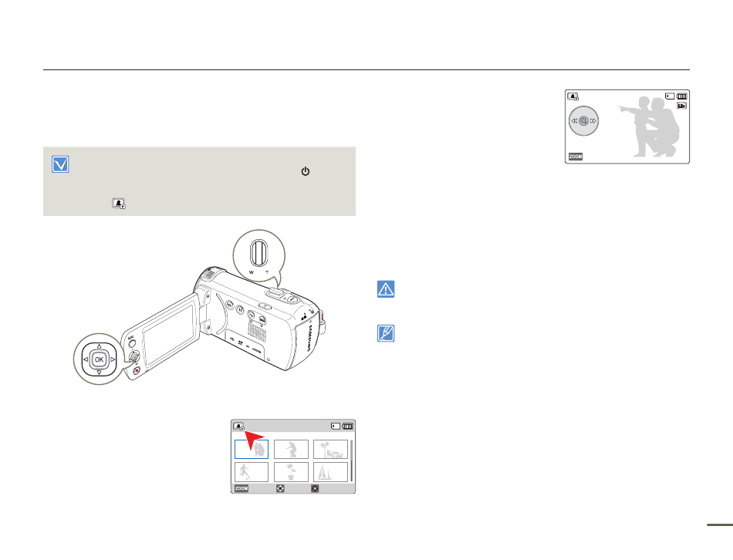Select the sailboat photo thumbnail
This screenshot has width=733, height=560.
click(330, 472)
